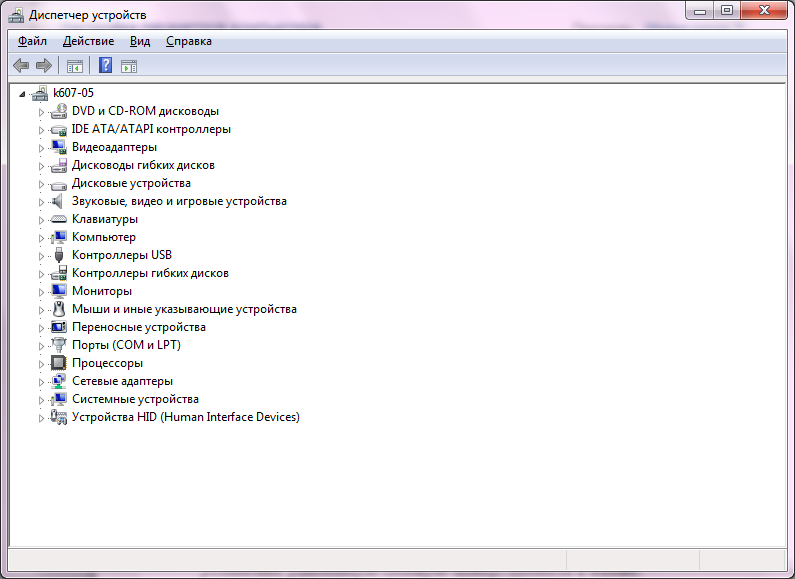Expand the Мониторы node
Screen dimensions: 795x579
(x=42, y=292)
